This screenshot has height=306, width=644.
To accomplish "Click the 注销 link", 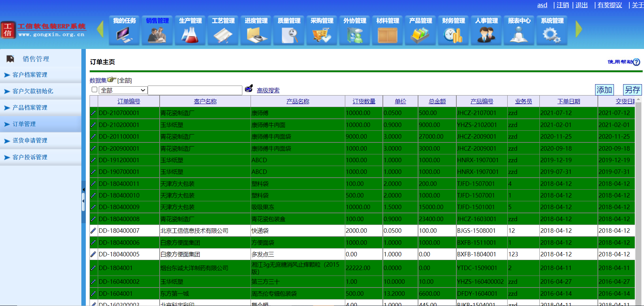I will click(x=563, y=5).
